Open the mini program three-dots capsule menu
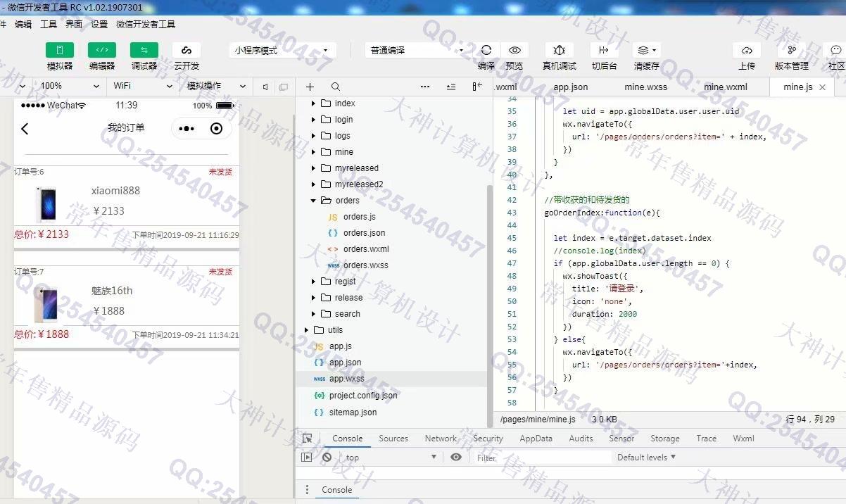The width and height of the screenshot is (846, 504). click(x=187, y=129)
